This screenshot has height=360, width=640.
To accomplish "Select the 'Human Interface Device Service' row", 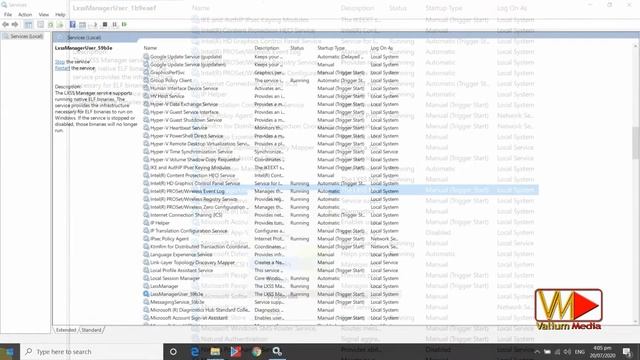I will point(271,88).
